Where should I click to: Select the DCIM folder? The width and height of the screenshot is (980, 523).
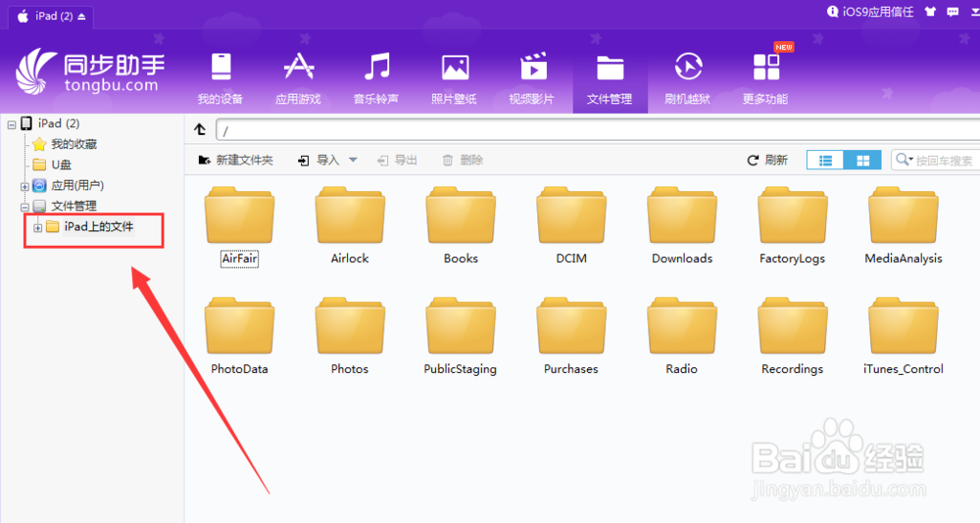click(x=571, y=226)
